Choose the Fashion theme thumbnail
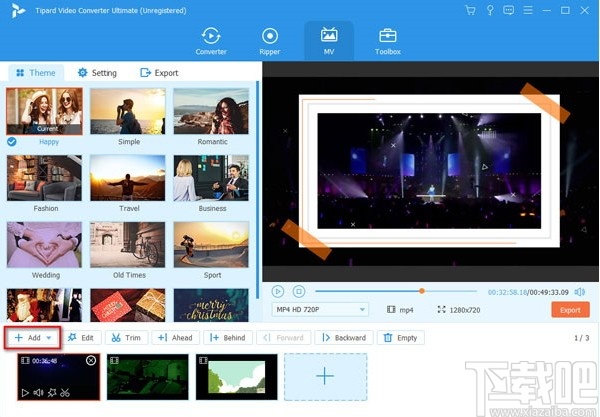Image resolution: width=600 pixels, height=417 pixels. pyautogui.click(x=44, y=178)
